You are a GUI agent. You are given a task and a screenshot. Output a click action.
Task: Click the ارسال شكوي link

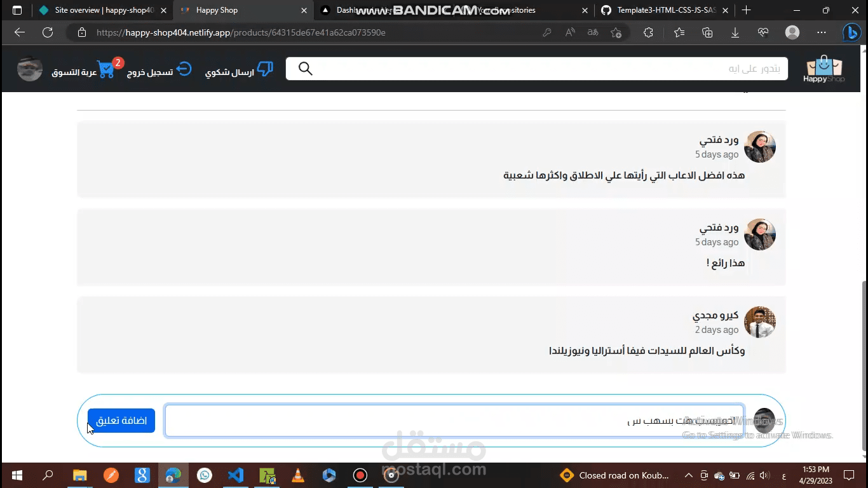pos(229,72)
